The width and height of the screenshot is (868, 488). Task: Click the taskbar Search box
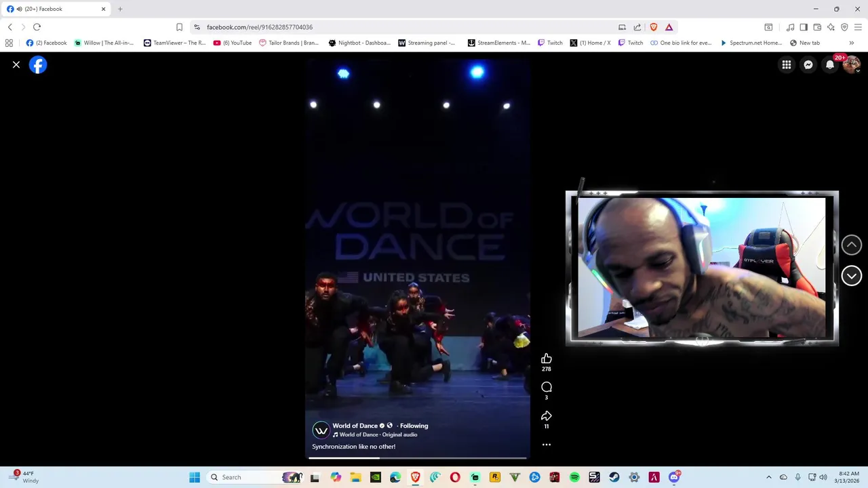tap(254, 477)
